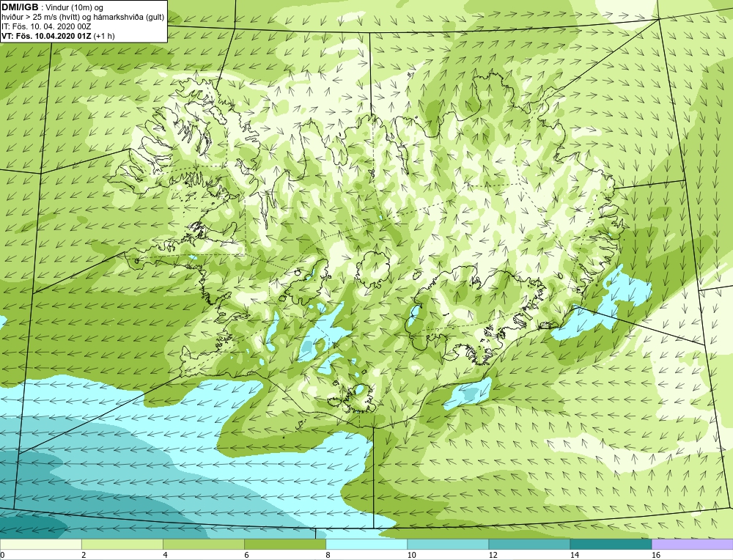Click the legend scale label '12'
733x560 pixels.
(493, 555)
